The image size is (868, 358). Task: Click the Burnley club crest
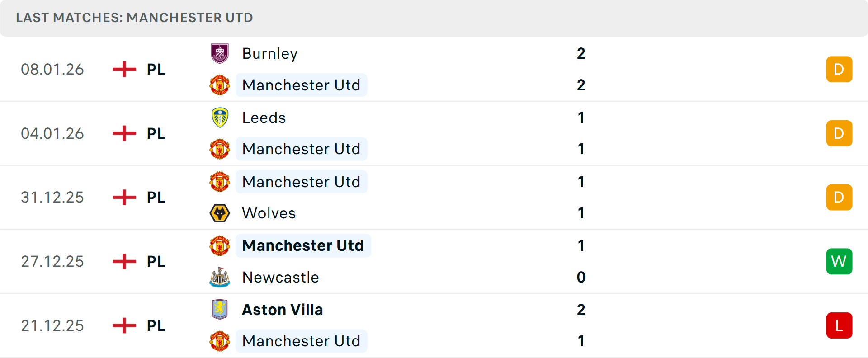[220, 53]
